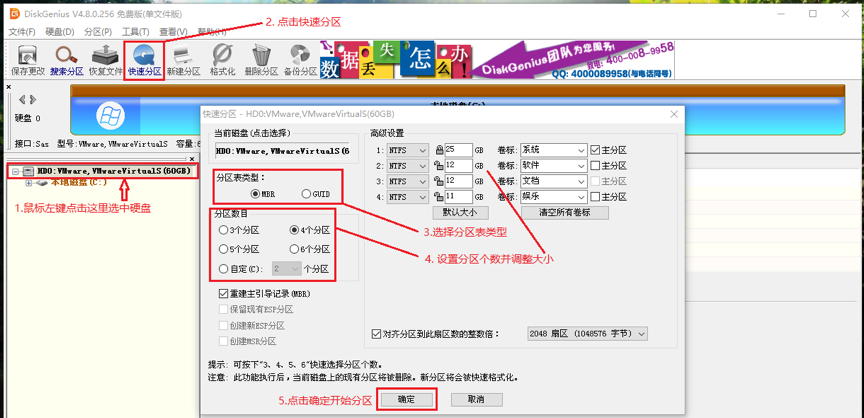This screenshot has width=864, height=418.
Task: Close the left disk tree panel
Action: click(192, 159)
